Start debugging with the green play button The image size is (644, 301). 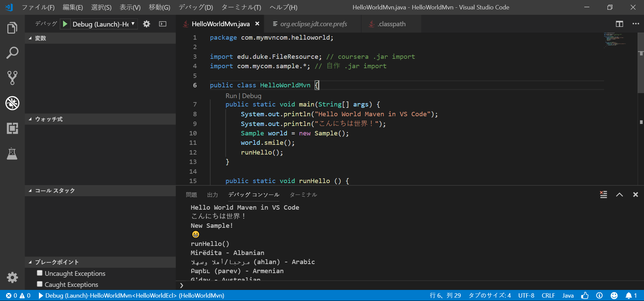[x=65, y=24]
